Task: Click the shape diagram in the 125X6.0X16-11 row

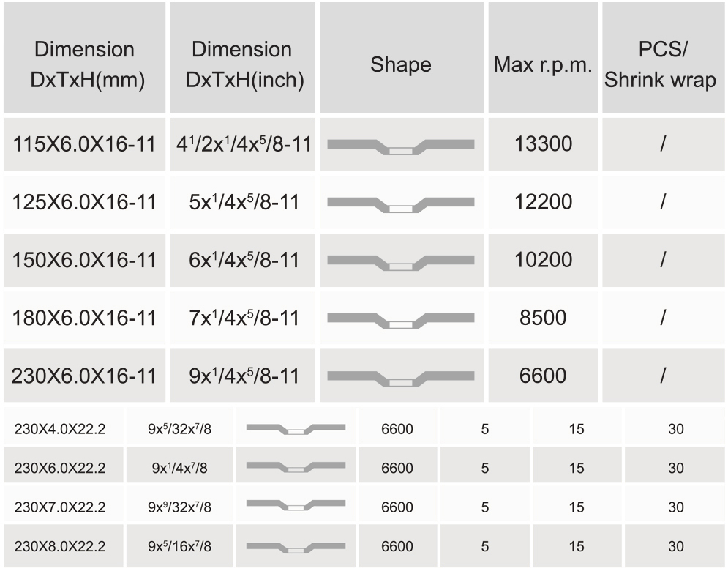Action: (401, 203)
